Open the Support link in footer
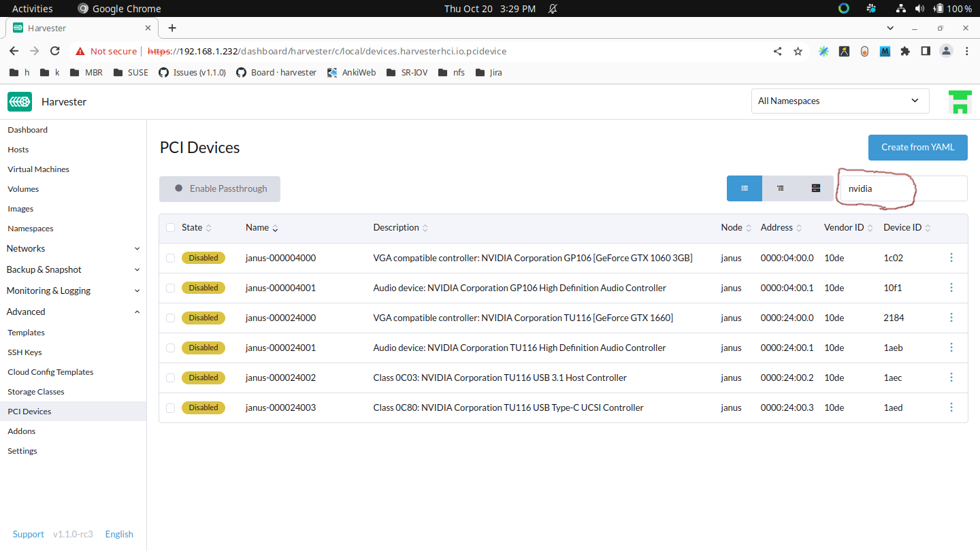Viewport: 980px width, 551px height. [28, 534]
